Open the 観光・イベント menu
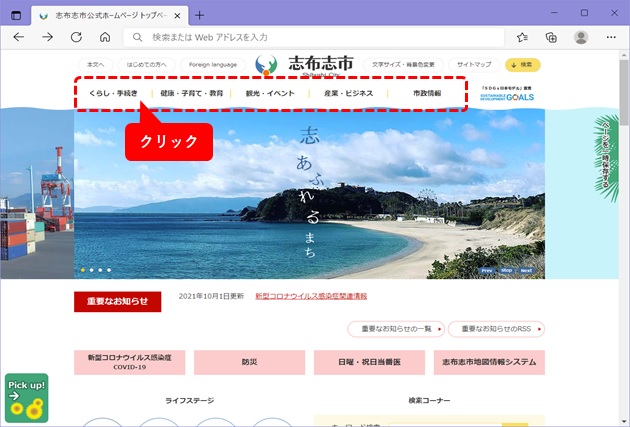630x427 pixels. (270, 93)
